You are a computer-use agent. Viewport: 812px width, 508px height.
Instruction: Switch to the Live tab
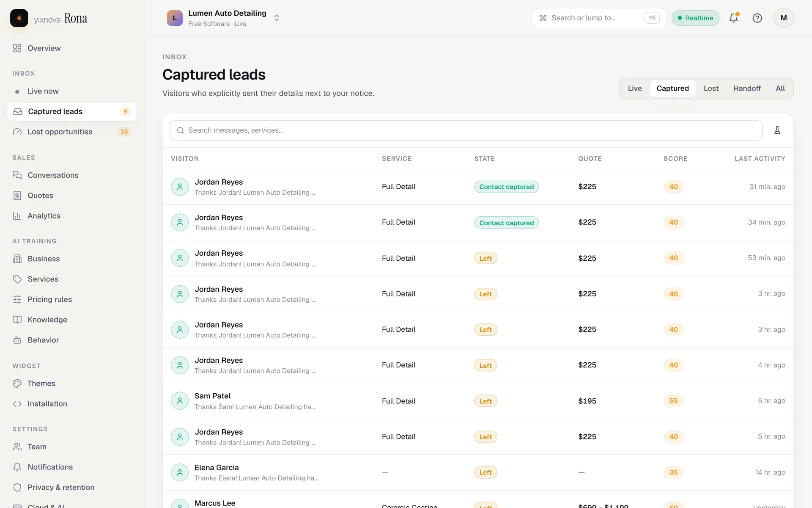click(x=634, y=88)
